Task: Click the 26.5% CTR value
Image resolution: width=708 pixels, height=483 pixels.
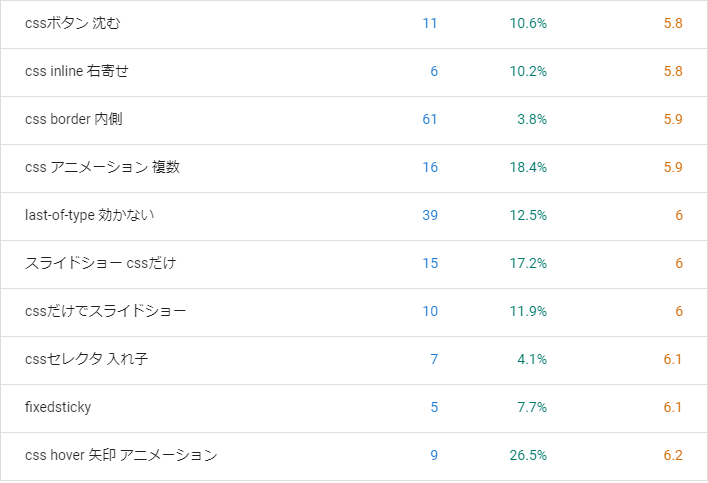Action: [x=528, y=455]
